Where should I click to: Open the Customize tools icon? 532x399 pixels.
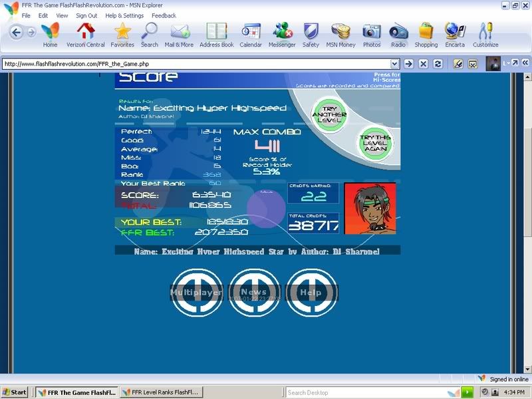pos(485,31)
